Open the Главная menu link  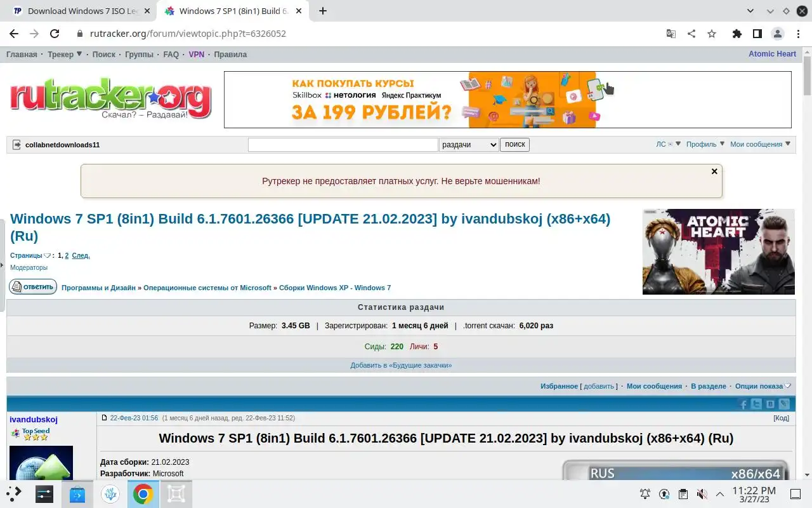point(22,55)
